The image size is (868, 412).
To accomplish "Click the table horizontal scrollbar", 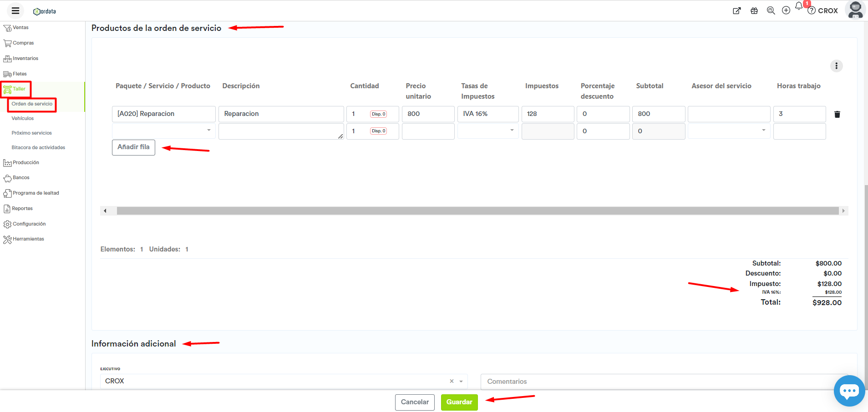I will coord(477,211).
